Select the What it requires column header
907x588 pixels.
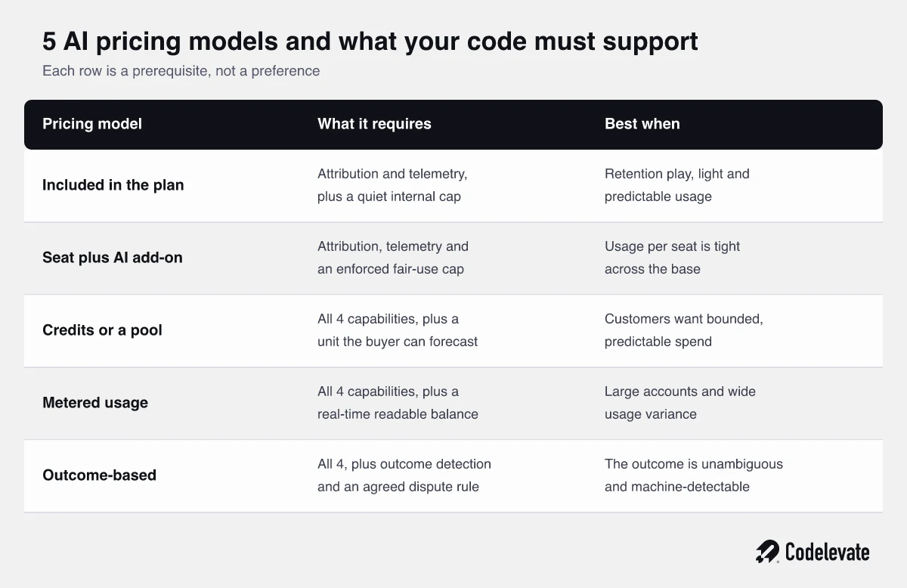tap(374, 124)
